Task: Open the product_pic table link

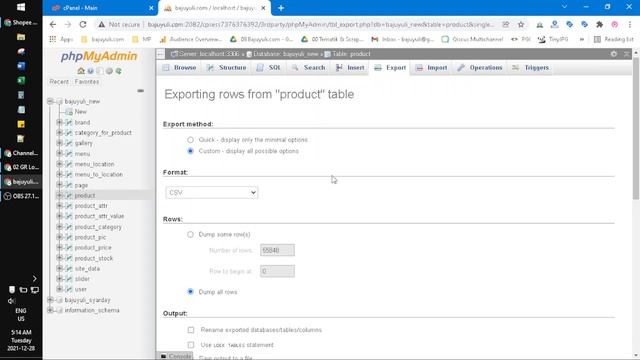Action: coord(90,237)
